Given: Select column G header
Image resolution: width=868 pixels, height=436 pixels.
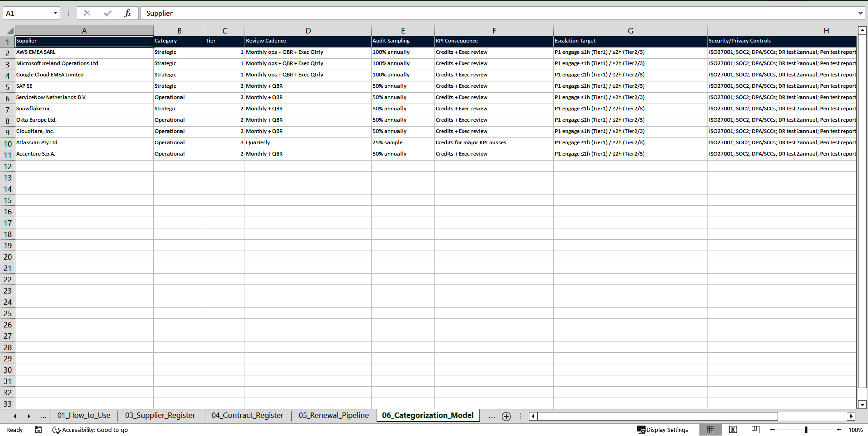Looking at the screenshot, I should [x=630, y=31].
